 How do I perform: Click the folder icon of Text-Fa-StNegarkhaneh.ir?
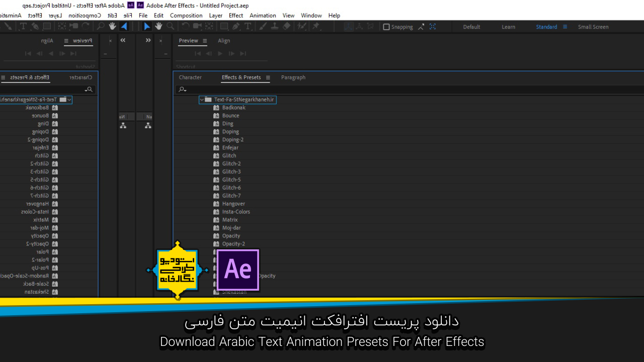(208, 100)
